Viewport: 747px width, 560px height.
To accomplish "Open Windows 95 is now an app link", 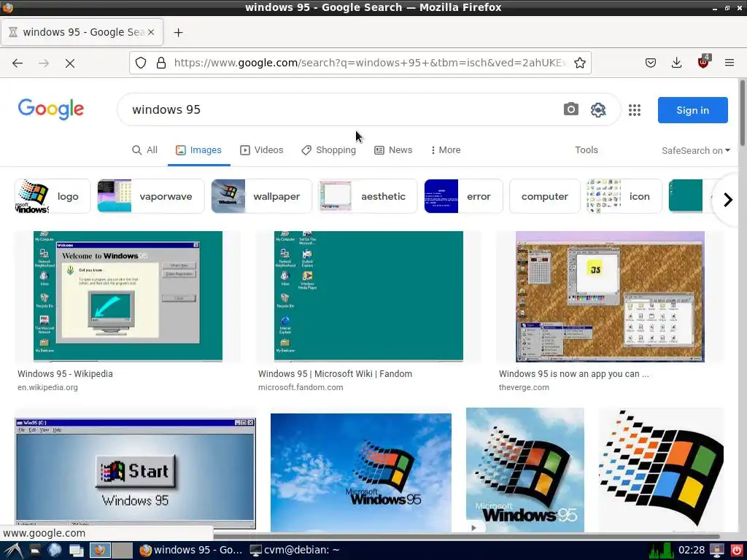I will coord(573,374).
